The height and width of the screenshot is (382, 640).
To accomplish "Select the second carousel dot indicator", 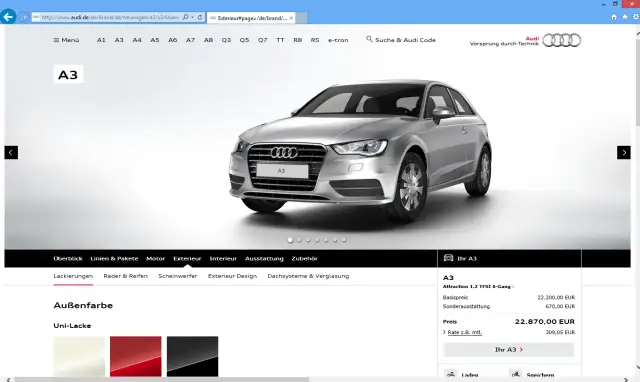I will tap(299, 240).
